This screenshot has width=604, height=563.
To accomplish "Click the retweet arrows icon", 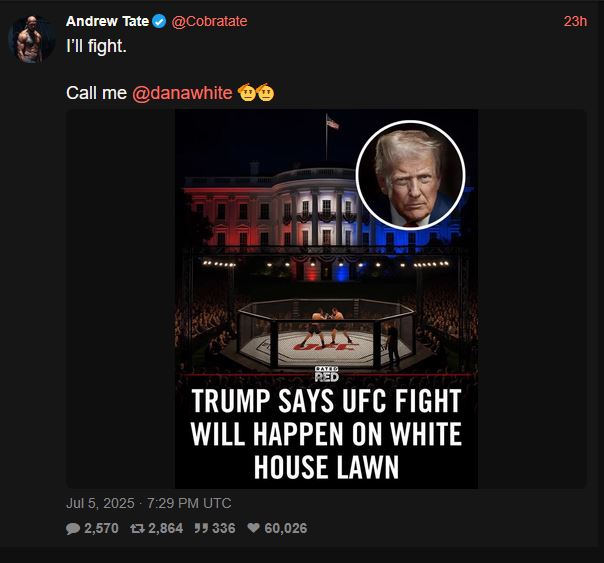I will point(137,528).
